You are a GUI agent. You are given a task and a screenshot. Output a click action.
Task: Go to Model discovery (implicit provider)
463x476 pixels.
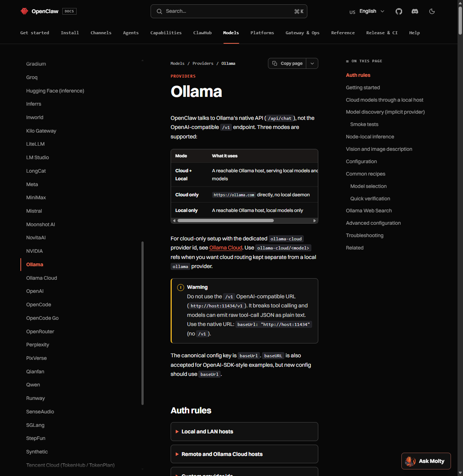point(385,112)
